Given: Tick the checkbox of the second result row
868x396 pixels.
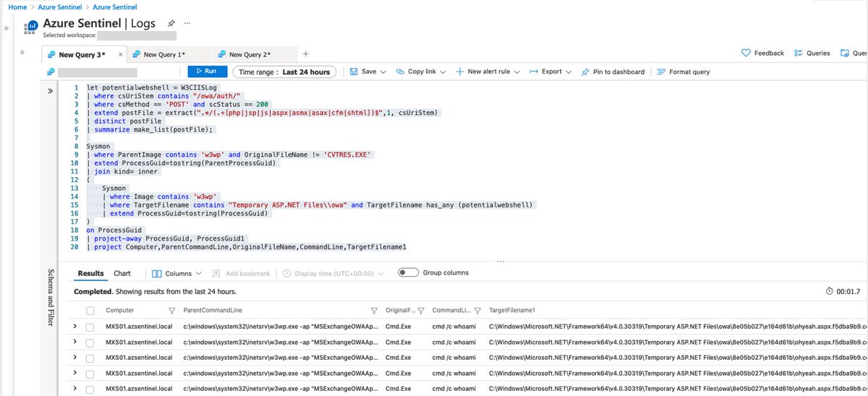Looking at the screenshot, I should 90,343.
